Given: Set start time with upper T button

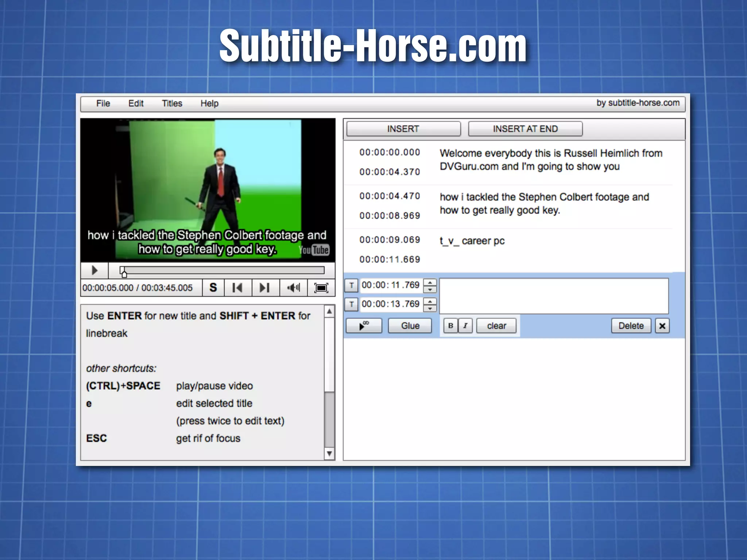Looking at the screenshot, I should pos(351,285).
